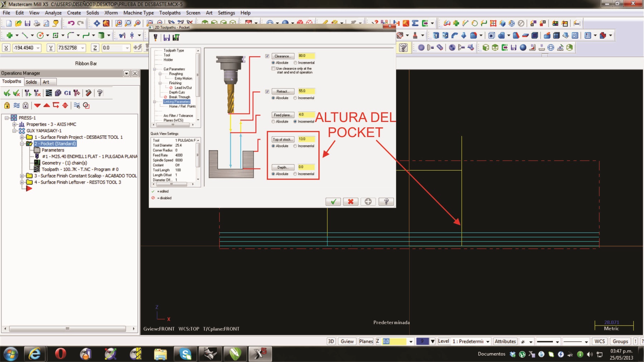Click the dialog tree vertical scrollbar
This screenshot has width=644, height=362.
198,85
